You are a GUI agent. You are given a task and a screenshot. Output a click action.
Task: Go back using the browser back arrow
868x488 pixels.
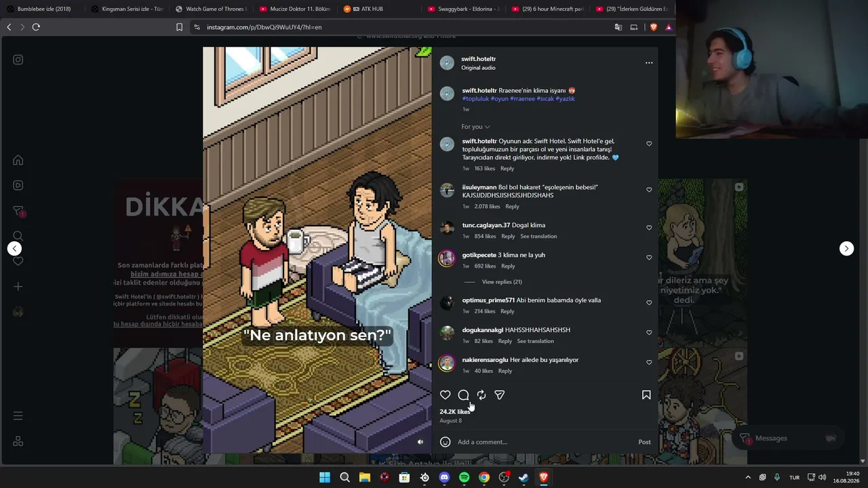pyautogui.click(x=9, y=27)
